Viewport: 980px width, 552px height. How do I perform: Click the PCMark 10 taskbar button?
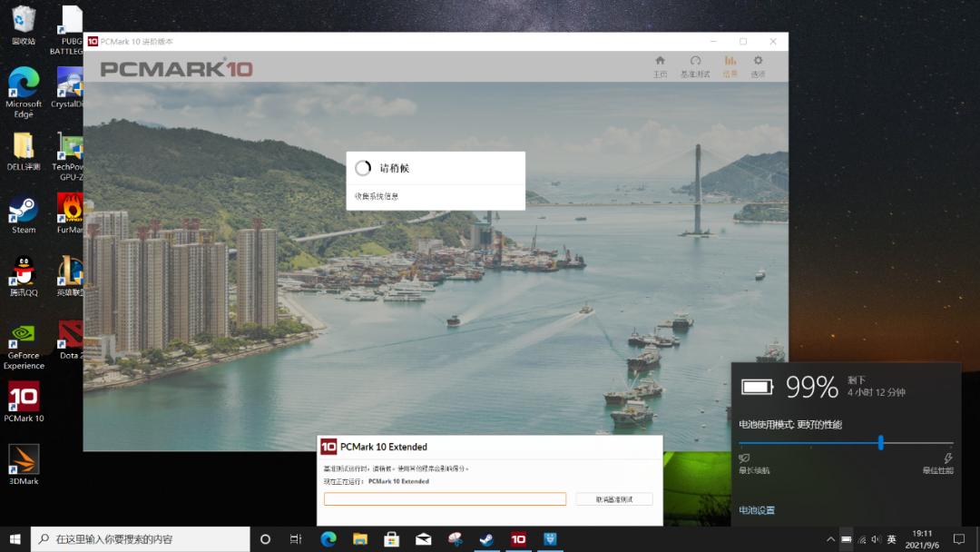point(518,539)
